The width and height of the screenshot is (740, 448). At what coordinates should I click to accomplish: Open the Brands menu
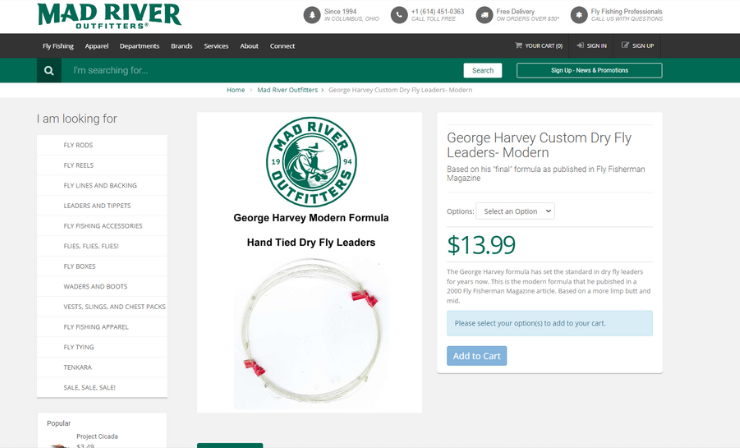(182, 46)
